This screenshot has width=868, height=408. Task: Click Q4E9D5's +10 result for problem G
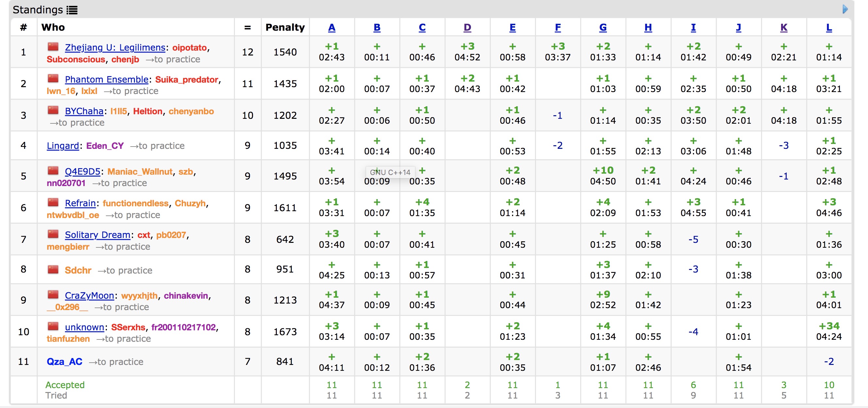pyautogui.click(x=603, y=171)
